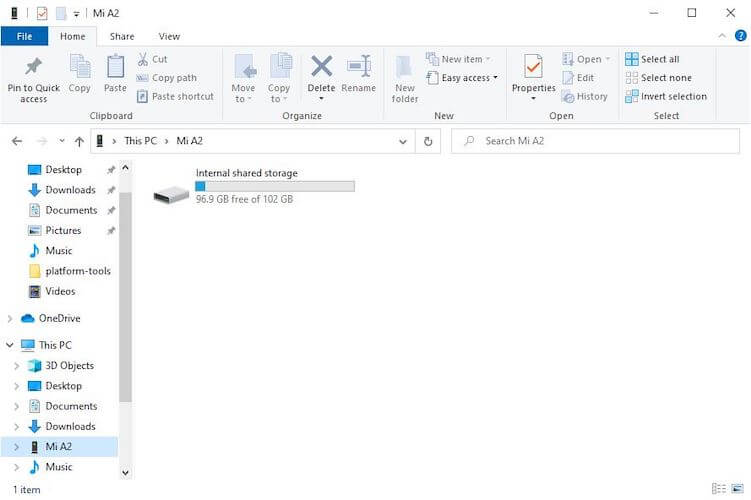Click Select none in ribbon

659,78
